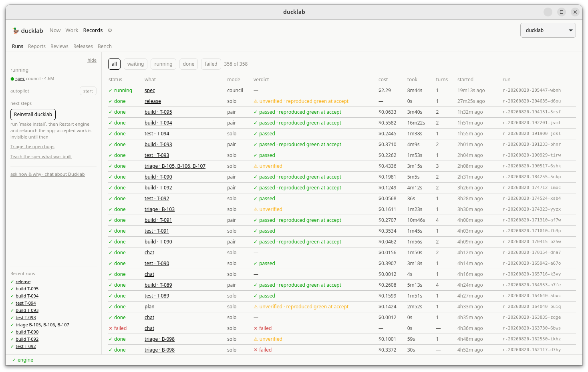Click the Reinstall ducklab button
The width and height of the screenshot is (588, 372).
pyautogui.click(x=33, y=115)
